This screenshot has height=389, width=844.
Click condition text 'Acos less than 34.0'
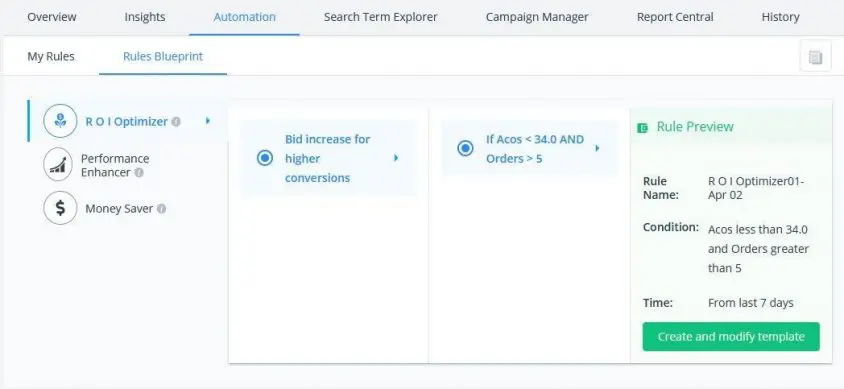tap(758, 230)
